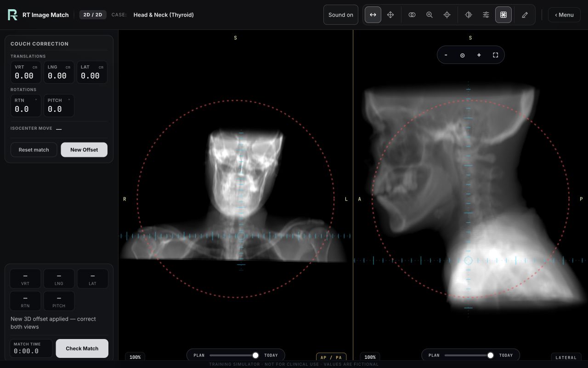Click the fullscreen icon in lateral view
The image size is (588, 368).
496,55
